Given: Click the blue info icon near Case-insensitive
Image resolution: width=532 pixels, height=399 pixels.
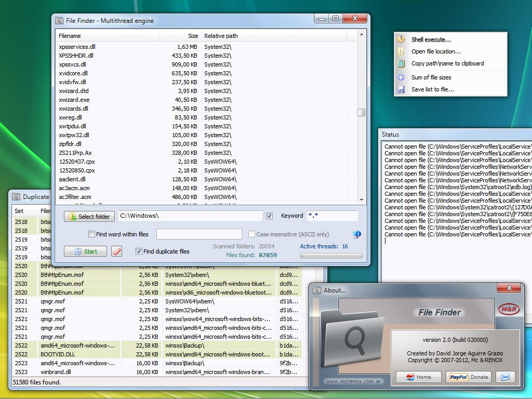Looking at the screenshot, I should point(356,234).
